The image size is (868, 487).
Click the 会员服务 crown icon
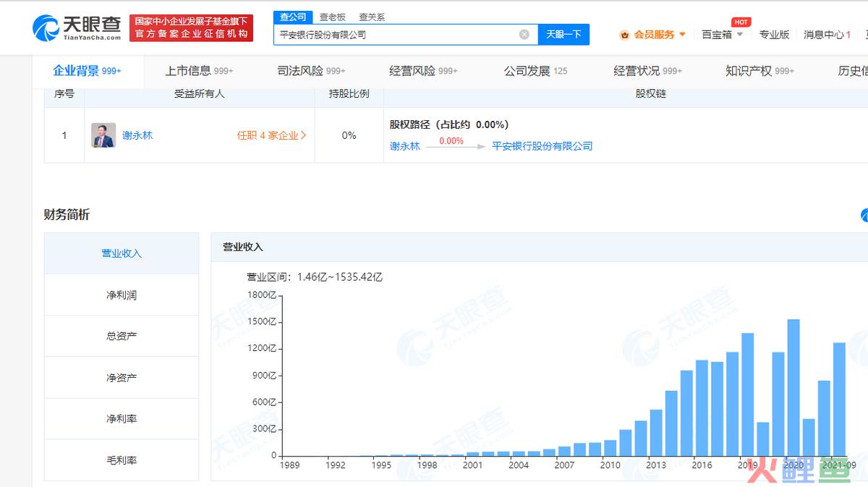624,35
